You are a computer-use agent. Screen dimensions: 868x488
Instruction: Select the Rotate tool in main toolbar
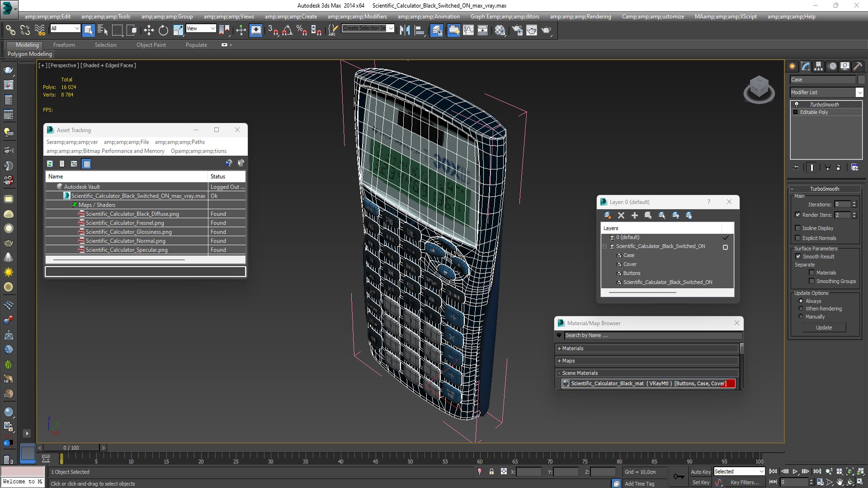163,30
